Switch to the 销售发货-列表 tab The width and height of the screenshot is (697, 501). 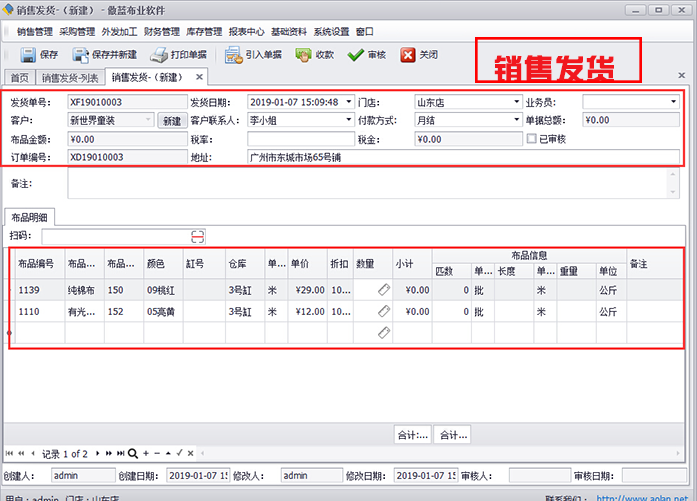click(x=71, y=77)
